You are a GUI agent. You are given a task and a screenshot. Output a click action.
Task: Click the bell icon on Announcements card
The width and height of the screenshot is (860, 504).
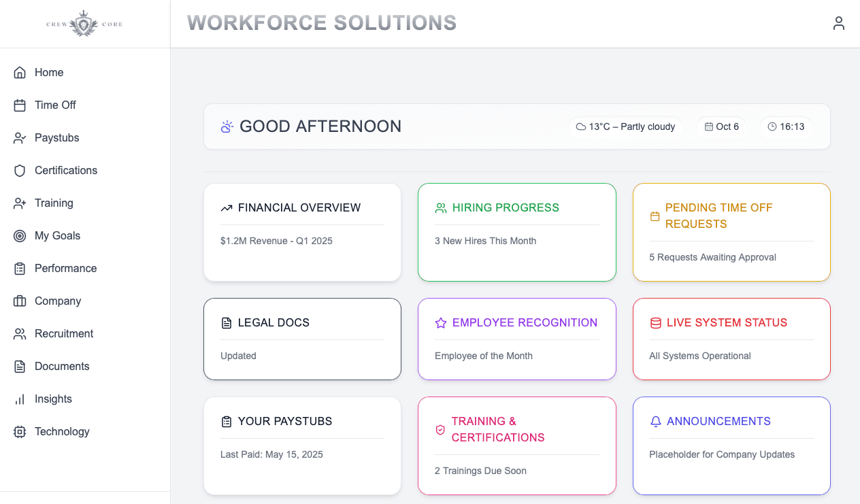pyautogui.click(x=655, y=422)
